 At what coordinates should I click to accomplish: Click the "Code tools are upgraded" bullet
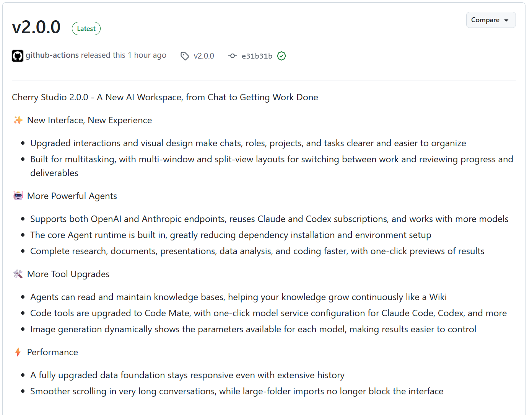pyautogui.click(x=268, y=313)
